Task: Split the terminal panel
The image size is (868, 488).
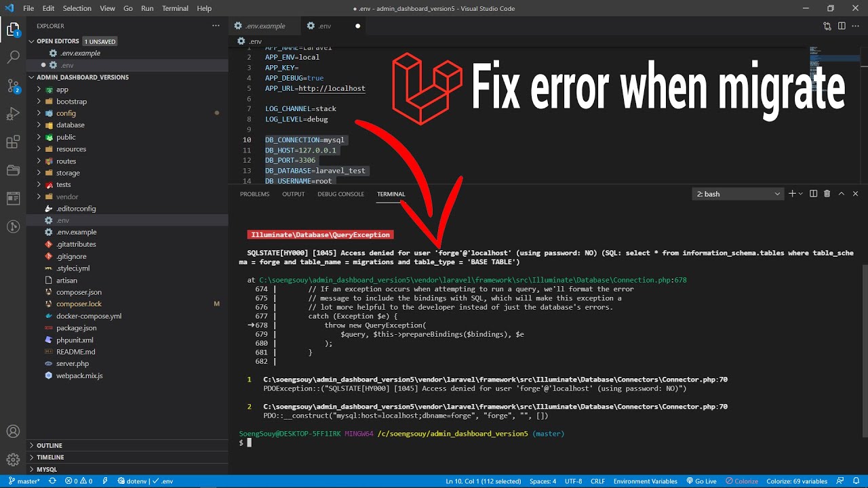Action: [813, 194]
